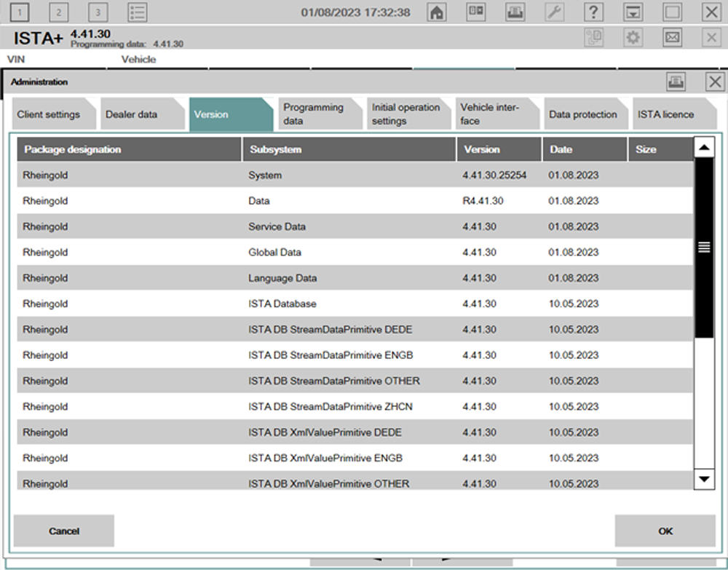
Task: Confirm with the OK button
Action: point(665,531)
